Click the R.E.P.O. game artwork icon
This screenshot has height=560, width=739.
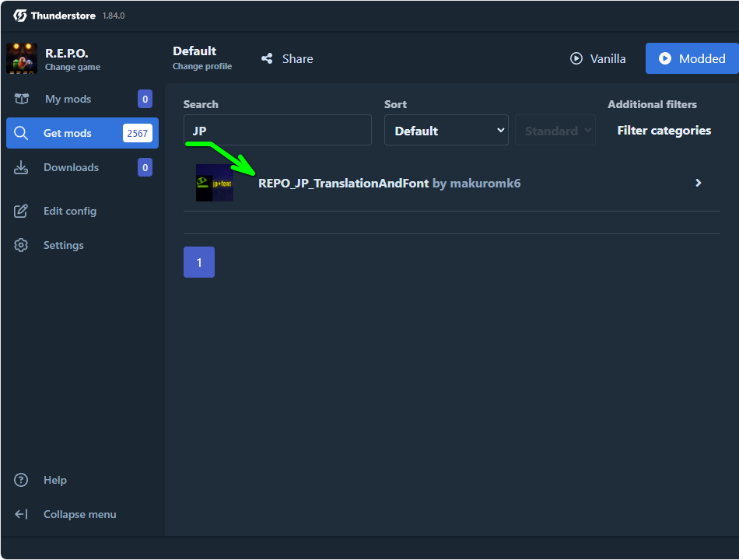[22, 58]
